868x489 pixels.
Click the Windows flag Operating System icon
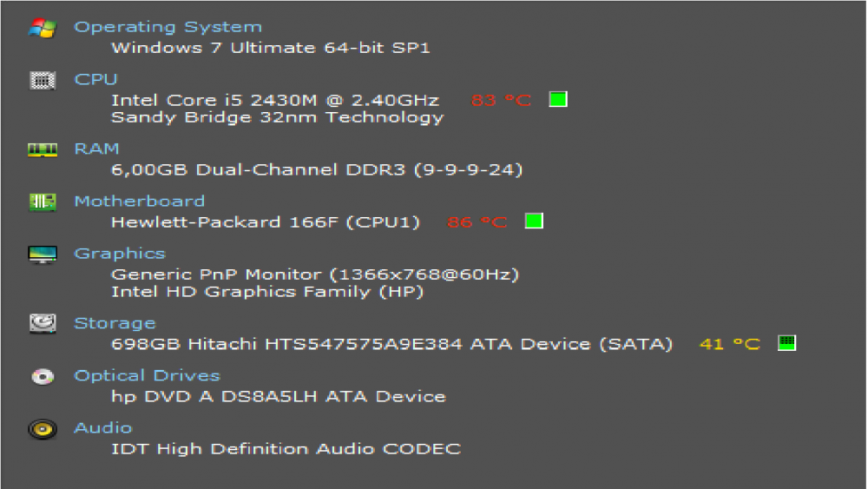tap(43, 29)
